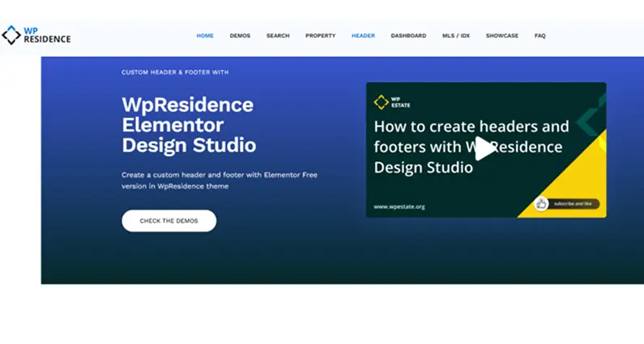Screen dimensions: 644x344
Task: Click the thumbs-up like icon in video
Action: click(541, 204)
